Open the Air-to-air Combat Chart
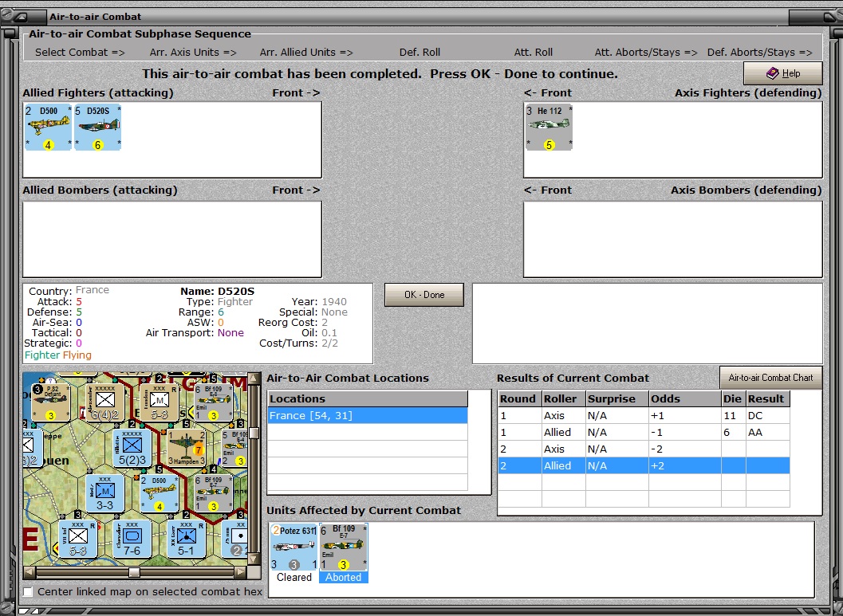Viewport: 843px width, 616px height. click(770, 378)
